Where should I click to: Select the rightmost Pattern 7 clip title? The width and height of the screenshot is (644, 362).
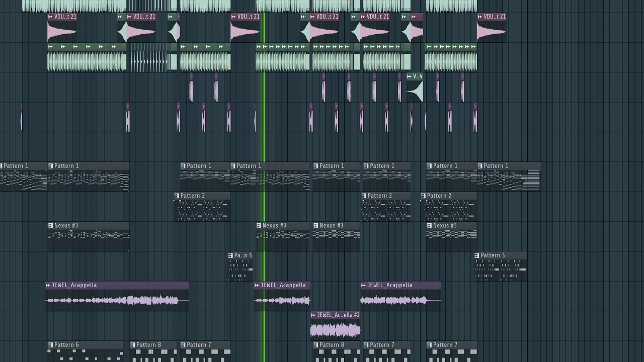(x=445, y=345)
